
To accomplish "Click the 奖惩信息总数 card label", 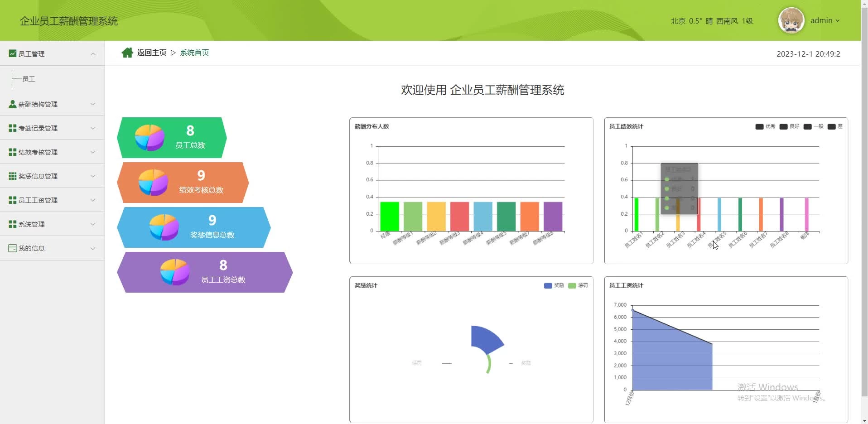I will click(x=212, y=235).
